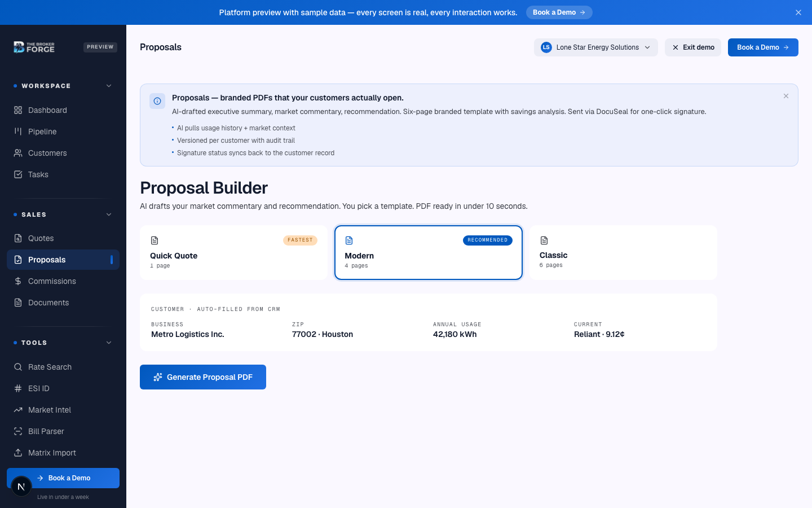Screen dimensions: 812x508
Task: Click the Modern template document icon
Action: [349, 240]
